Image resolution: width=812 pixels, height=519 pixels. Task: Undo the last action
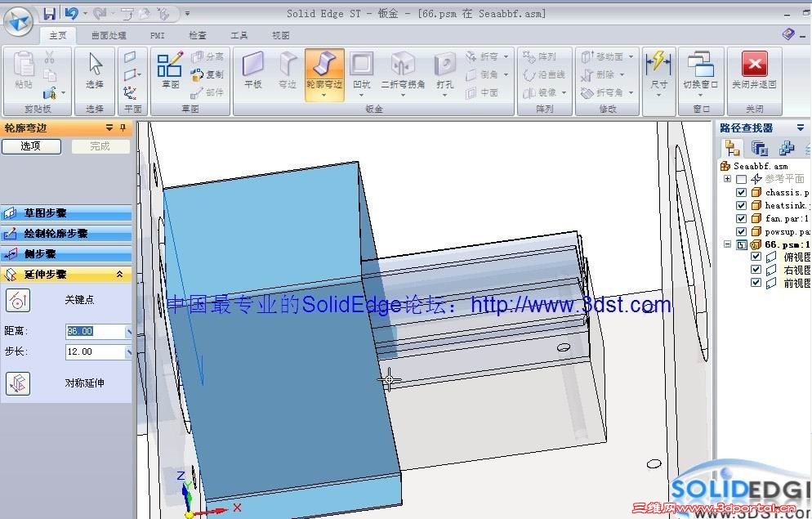click(71, 13)
